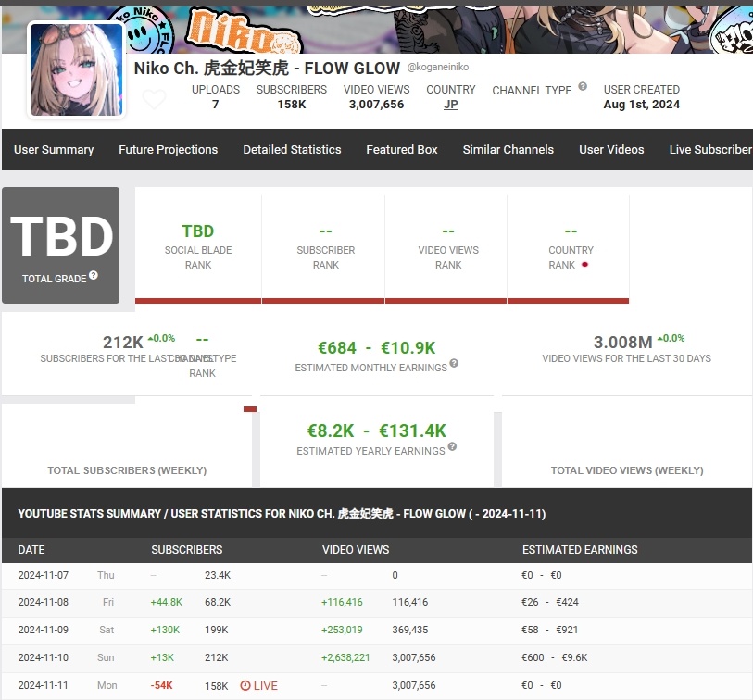Switch to the Detailed Statistics tab
Viewport: 753px width, 700px height.
292,150
